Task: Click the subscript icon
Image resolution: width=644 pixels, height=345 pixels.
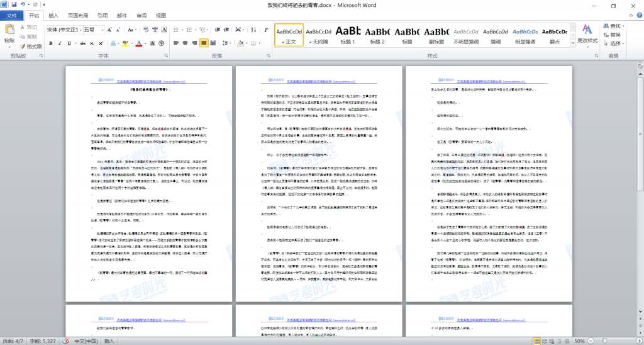Action: click(91, 43)
